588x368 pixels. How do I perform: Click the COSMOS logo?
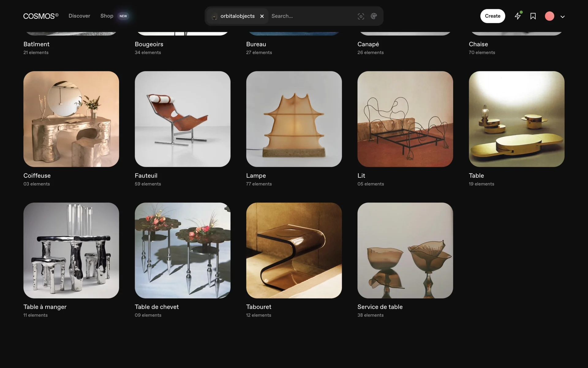[x=41, y=16]
